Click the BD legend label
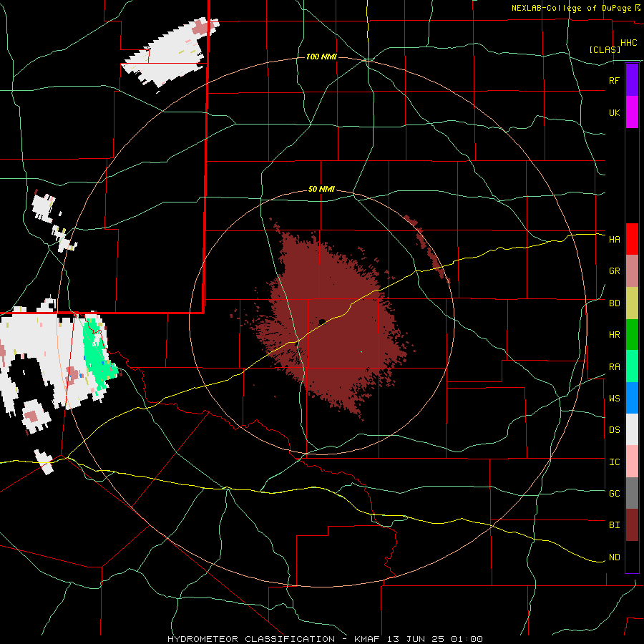Screen dimensions: 644x644 point(614,303)
